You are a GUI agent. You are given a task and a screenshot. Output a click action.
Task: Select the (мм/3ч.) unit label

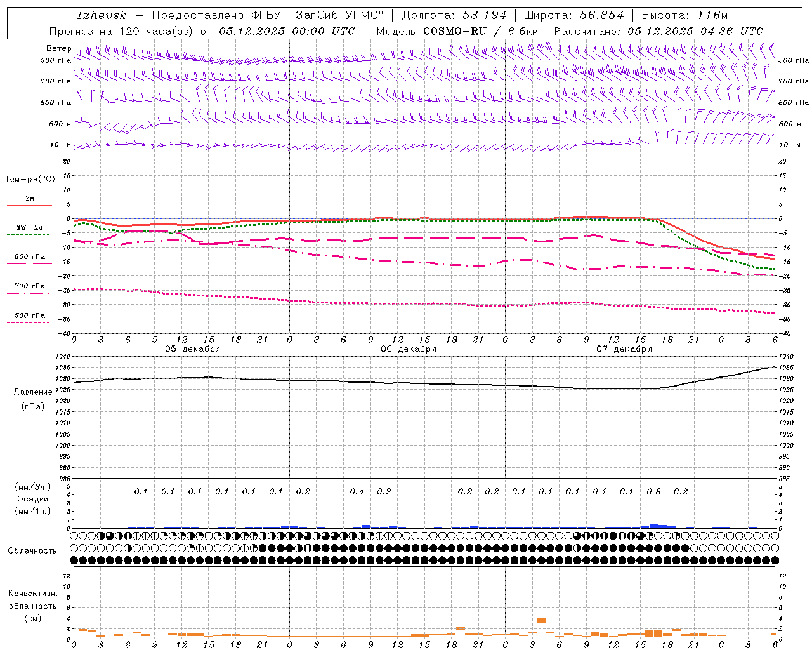click(33, 487)
